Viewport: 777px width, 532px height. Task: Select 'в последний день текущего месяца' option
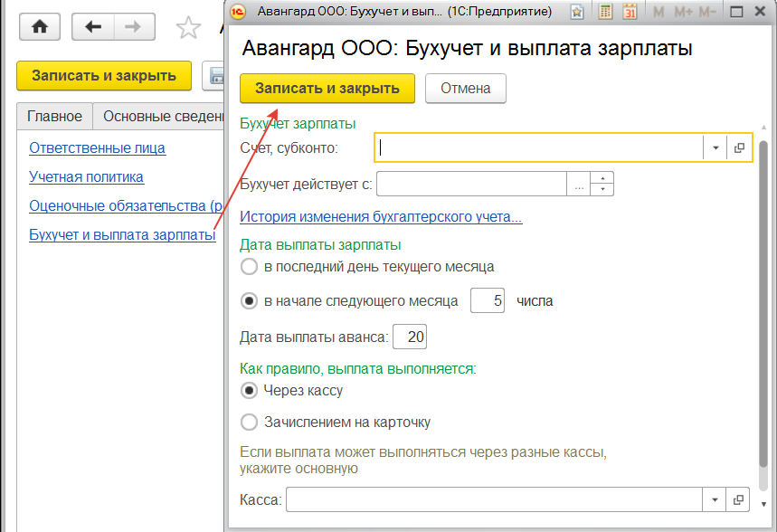click(x=249, y=267)
